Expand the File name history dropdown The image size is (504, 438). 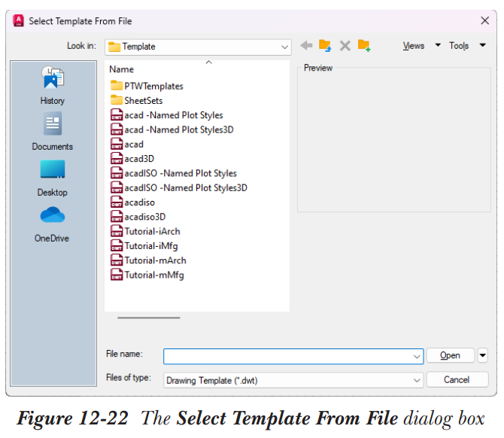coord(417,356)
